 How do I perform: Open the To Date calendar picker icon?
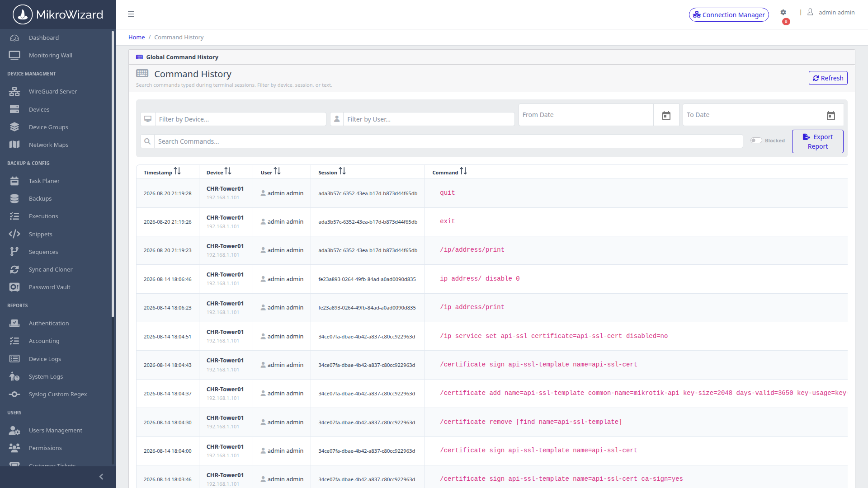point(830,116)
